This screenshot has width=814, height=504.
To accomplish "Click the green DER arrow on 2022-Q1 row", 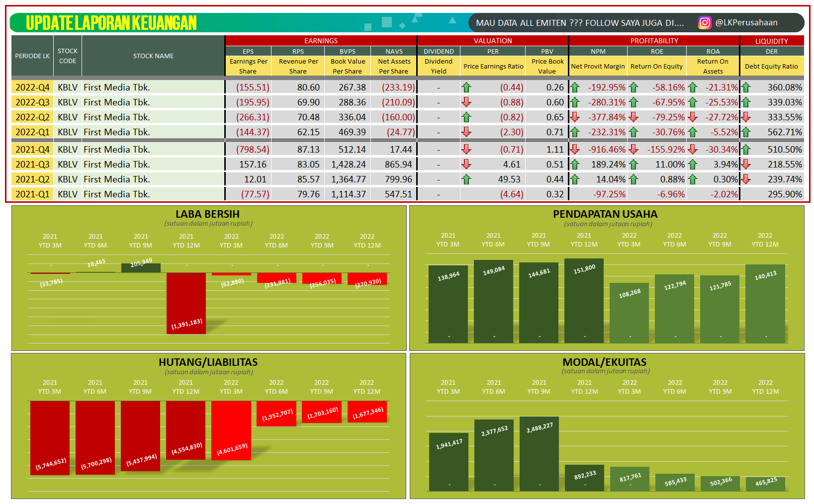I will tap(746, 132).
